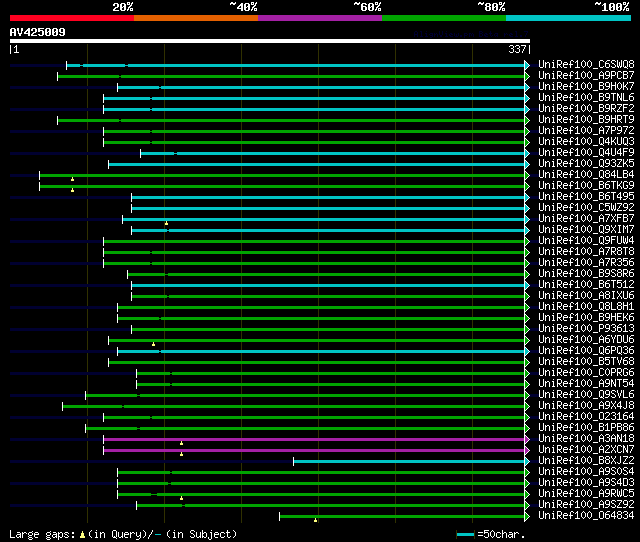This screenshot has height=542, width=640.
Task: Select the UniRef100_B6T512 label
Action: pyautogui.click(x=586, y=285)
